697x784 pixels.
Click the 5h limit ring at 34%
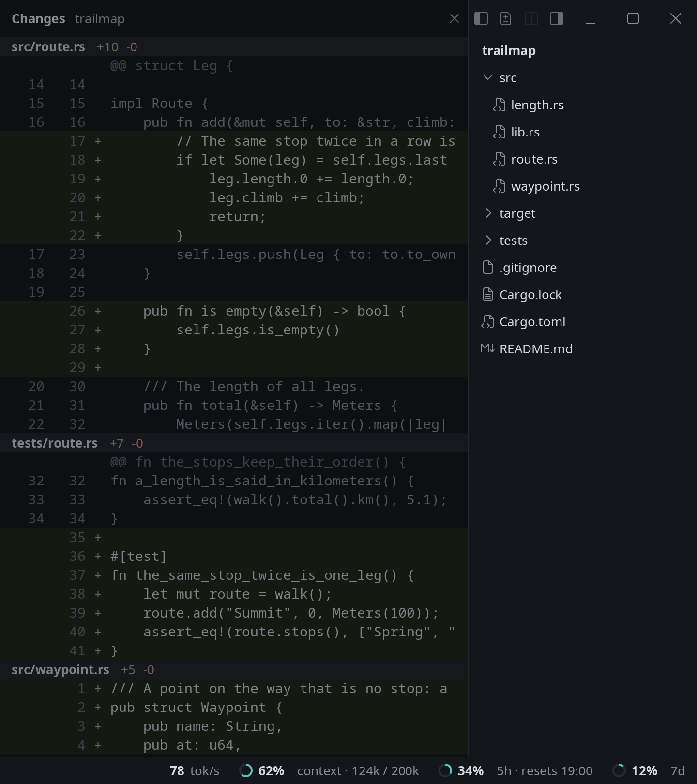[445, 770]
